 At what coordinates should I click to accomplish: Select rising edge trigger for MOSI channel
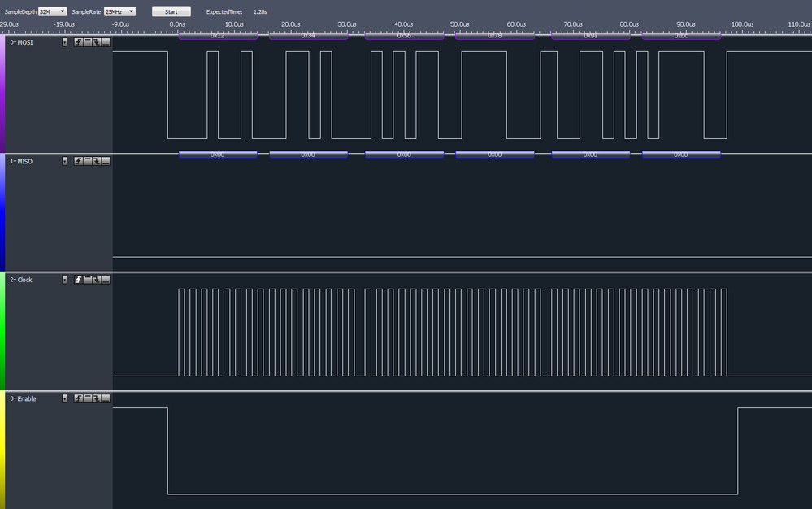click(x=78, y=41)
